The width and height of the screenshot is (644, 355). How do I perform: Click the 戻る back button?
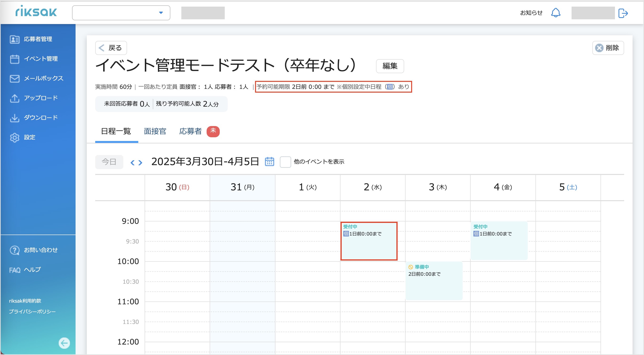pos(111,48)
